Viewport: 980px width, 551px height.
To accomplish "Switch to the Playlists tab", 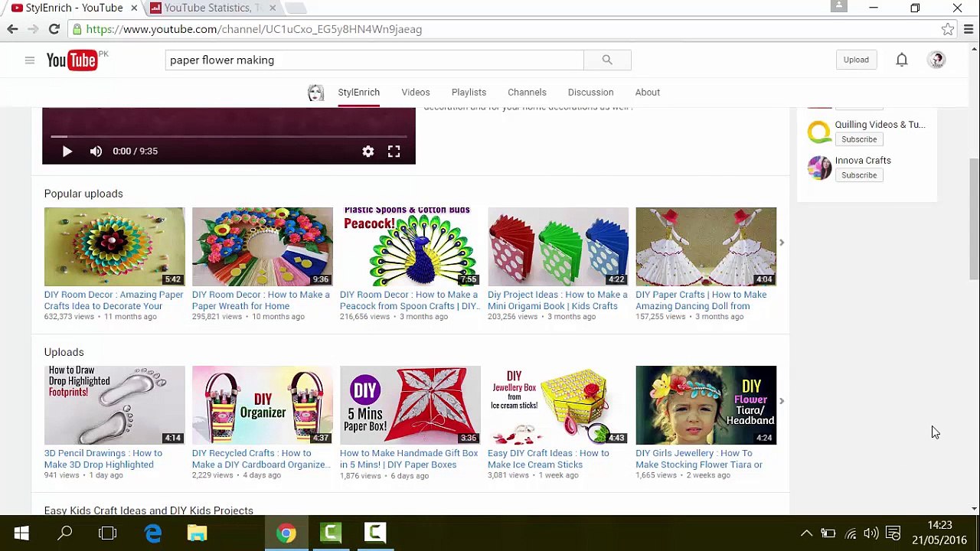I will pyautogui.click(x=469, y=92).
